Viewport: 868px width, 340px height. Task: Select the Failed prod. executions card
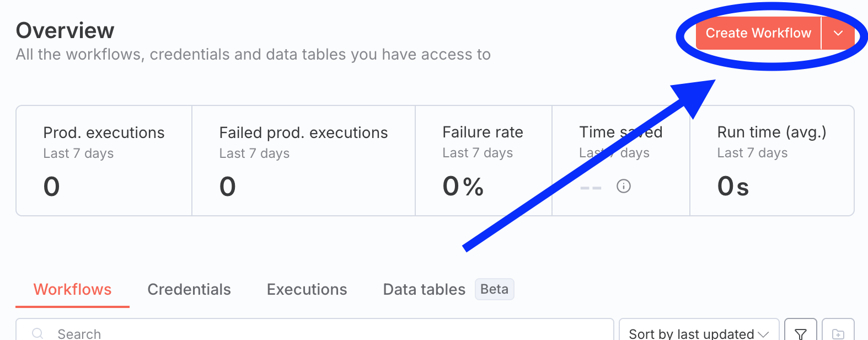click(x=303, y=160)
